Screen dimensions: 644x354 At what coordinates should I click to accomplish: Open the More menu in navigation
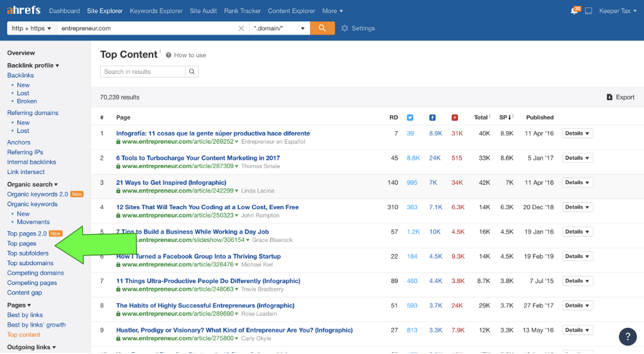tap(333, 11)
